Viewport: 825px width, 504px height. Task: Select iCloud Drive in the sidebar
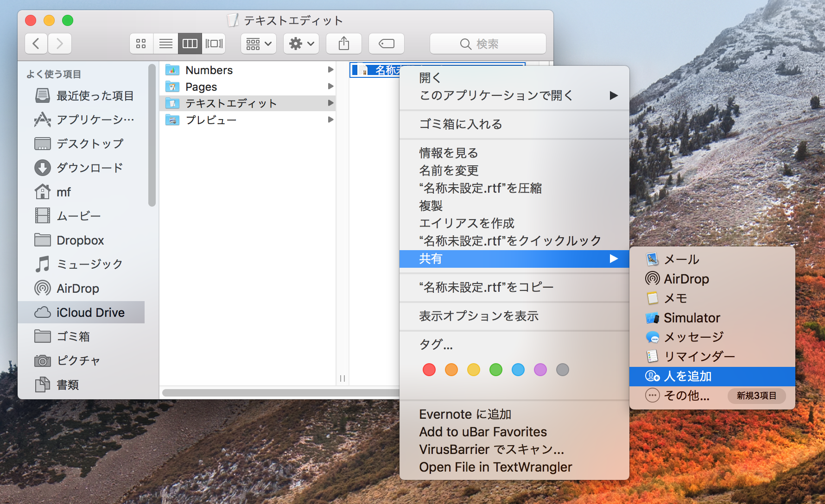[81, 313]
